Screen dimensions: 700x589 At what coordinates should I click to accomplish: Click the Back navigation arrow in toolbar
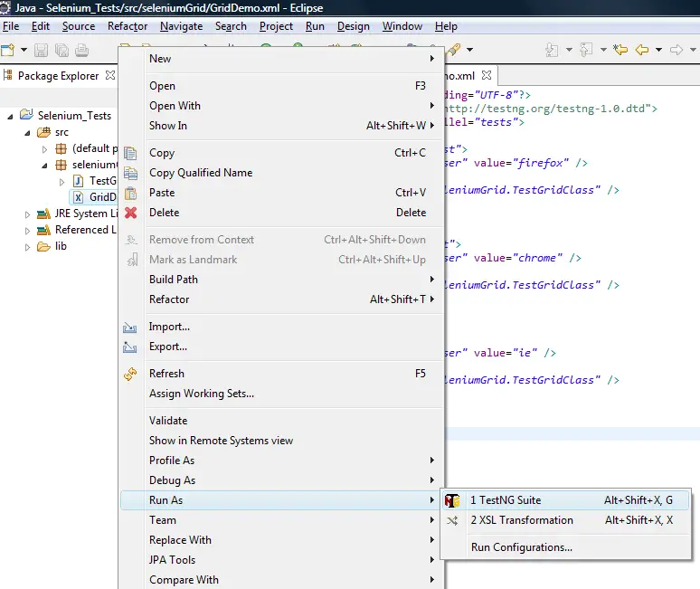coord(643,50)
